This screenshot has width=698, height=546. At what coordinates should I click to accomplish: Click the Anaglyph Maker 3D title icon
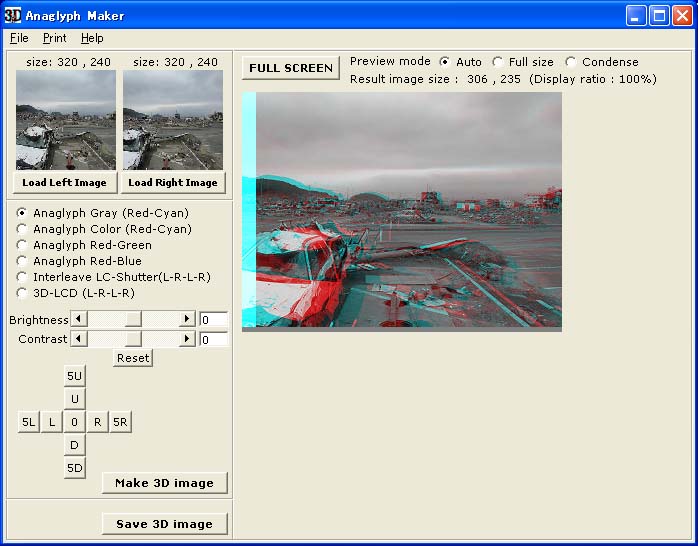(13, 15)
